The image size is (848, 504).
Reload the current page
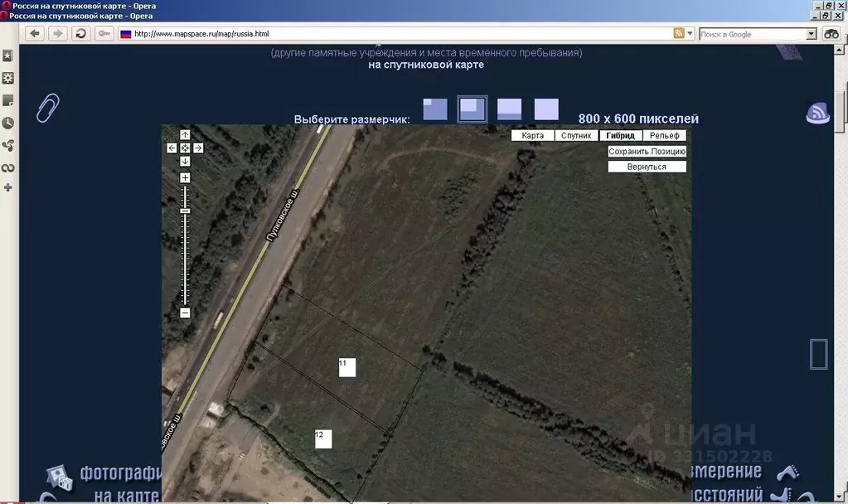click(80, 33)
